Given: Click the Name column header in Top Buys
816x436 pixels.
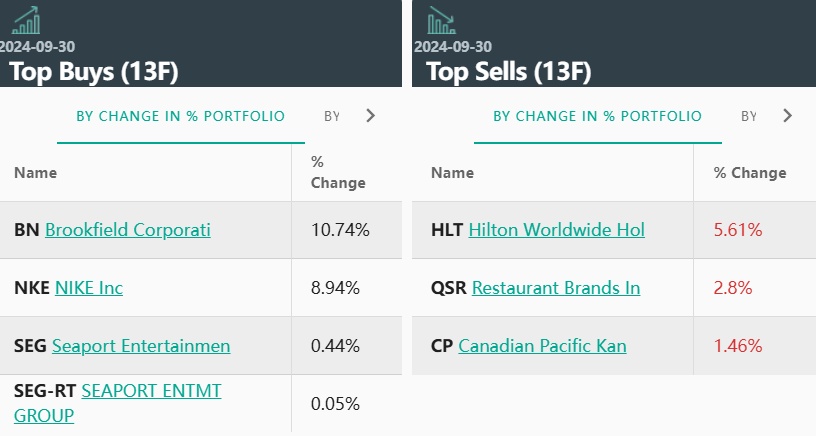Looking at the screenshot, I should (x=36, y=173).
